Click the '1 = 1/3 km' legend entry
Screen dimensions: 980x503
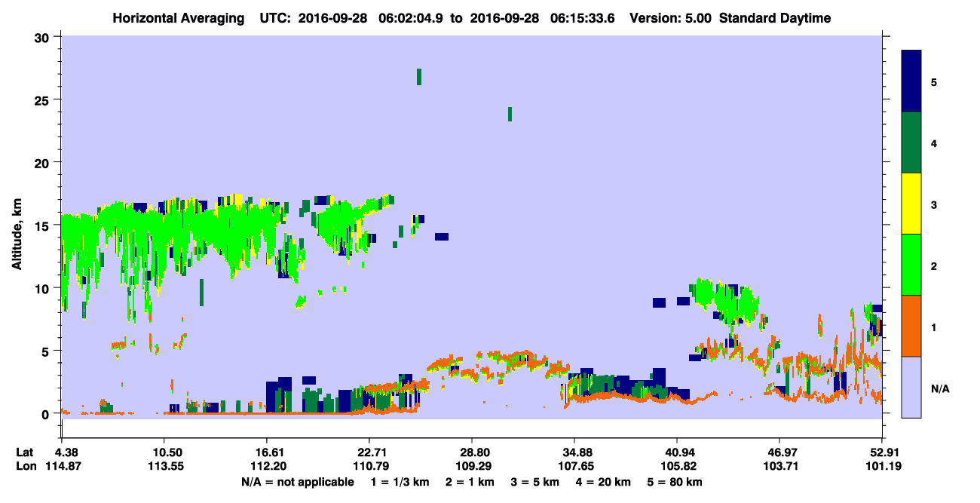pyautogui.click(x=402, y=482)
